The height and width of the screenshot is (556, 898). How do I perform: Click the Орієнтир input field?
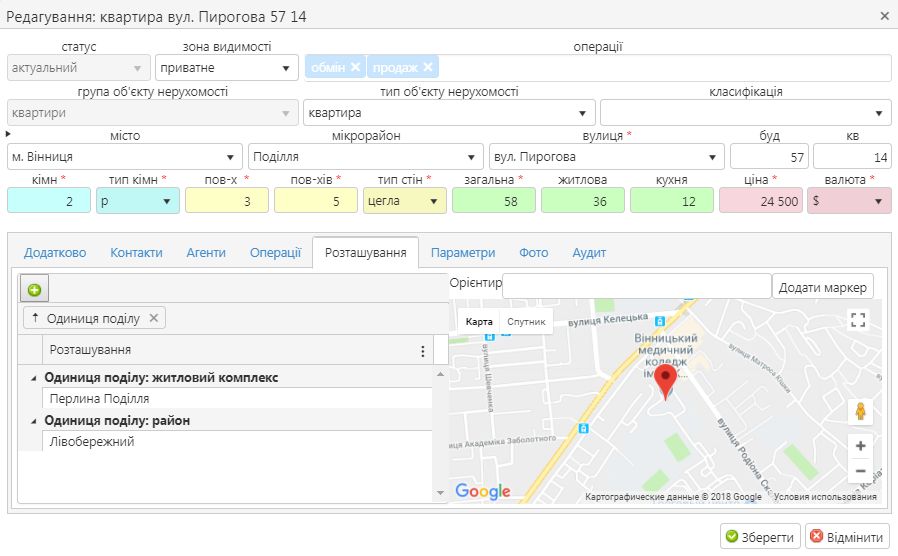click(x=637, y=286)
